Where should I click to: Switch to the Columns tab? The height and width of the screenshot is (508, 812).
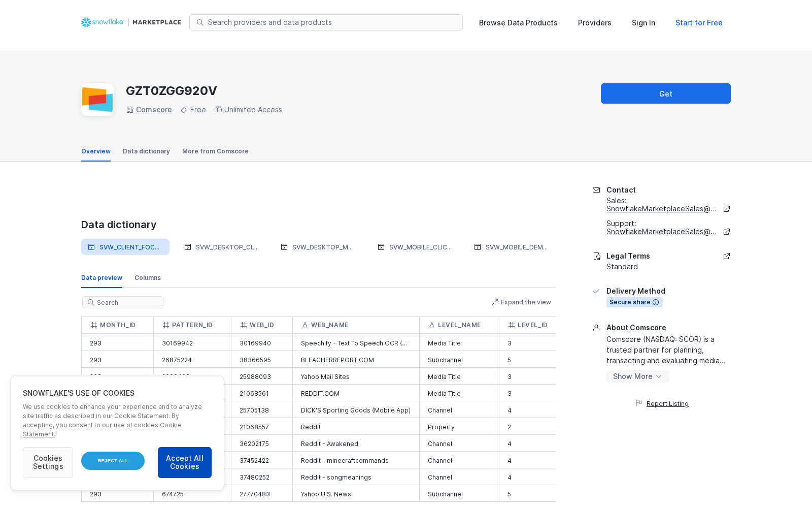pos(148,278)
